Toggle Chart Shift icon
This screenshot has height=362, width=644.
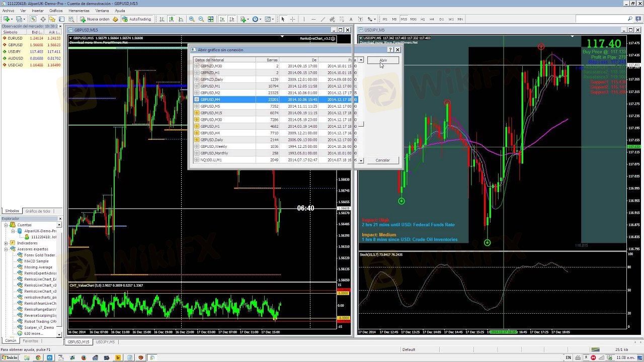pos(231,19)
